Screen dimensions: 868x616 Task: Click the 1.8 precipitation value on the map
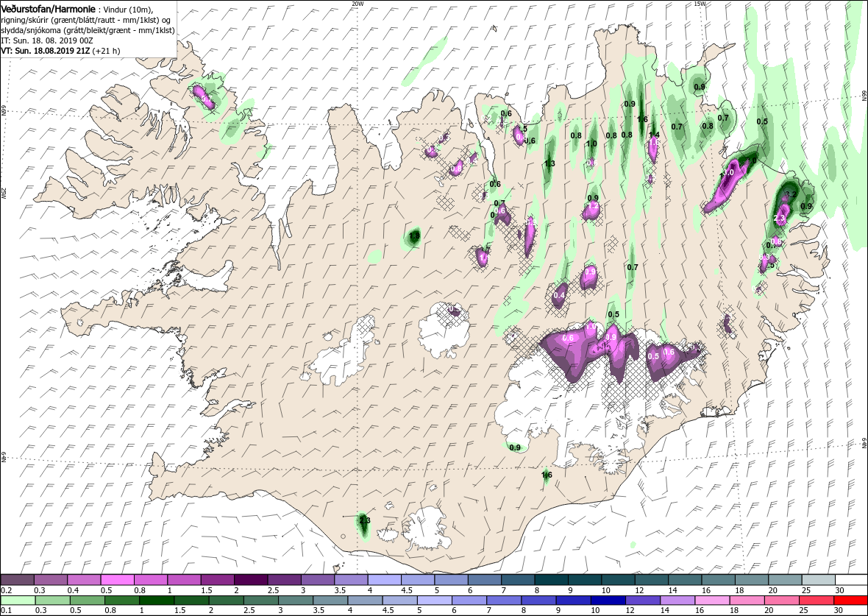tap(413, 236)
